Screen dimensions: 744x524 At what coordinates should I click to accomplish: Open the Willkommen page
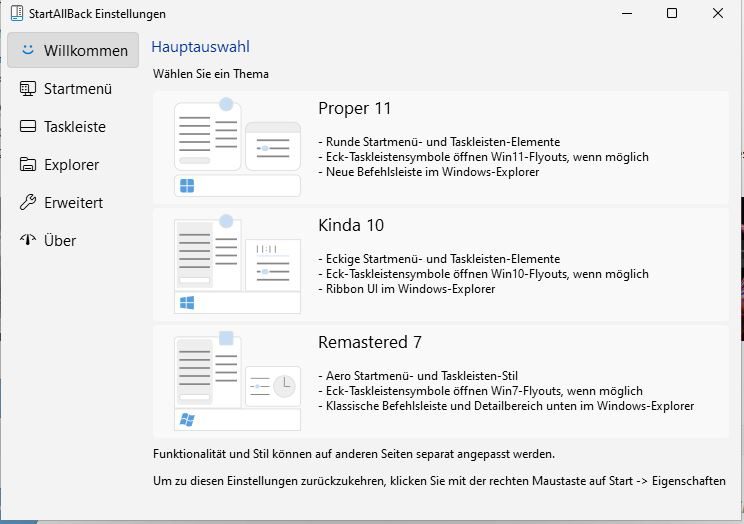click(73, 50)
